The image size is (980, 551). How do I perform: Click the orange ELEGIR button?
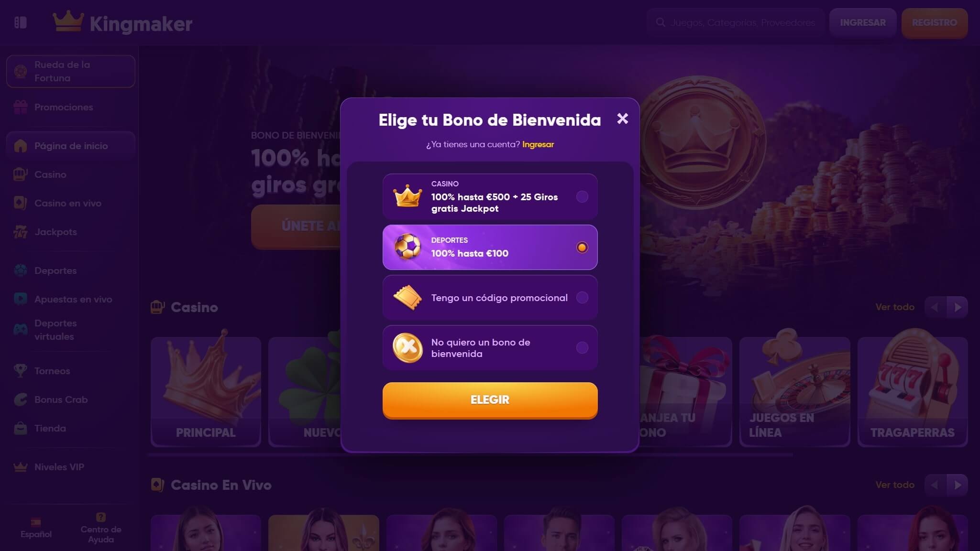[x=490, y=400]
